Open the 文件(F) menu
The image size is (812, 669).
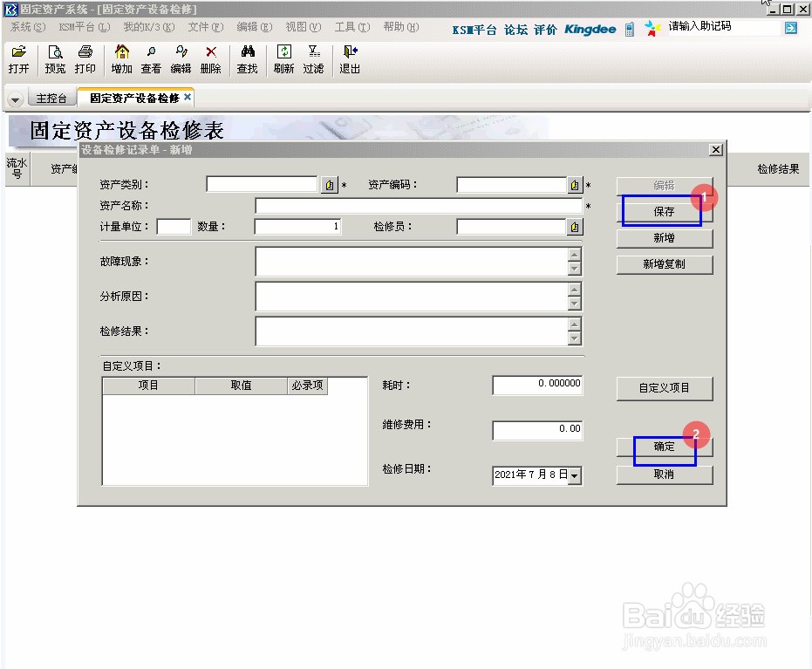point(206,27)
